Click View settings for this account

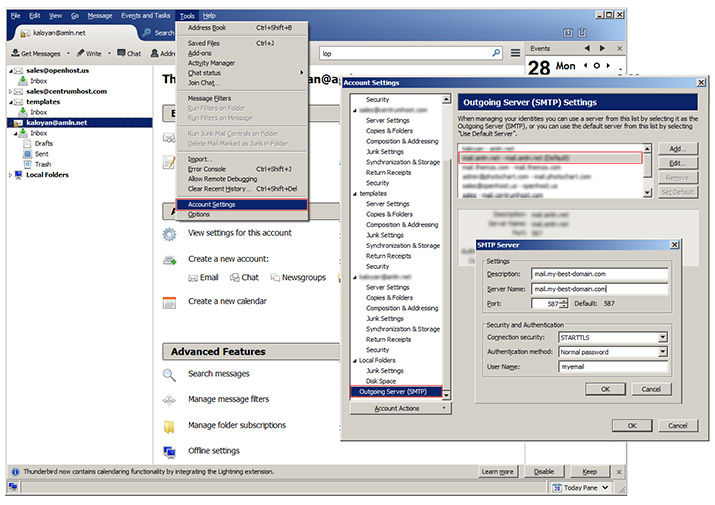coord(240,233)
